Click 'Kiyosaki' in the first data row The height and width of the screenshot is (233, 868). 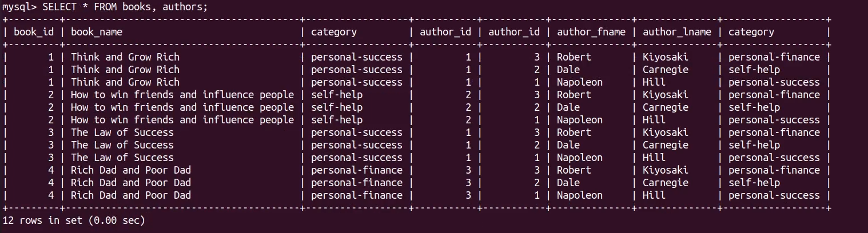[x=665, y=57]
